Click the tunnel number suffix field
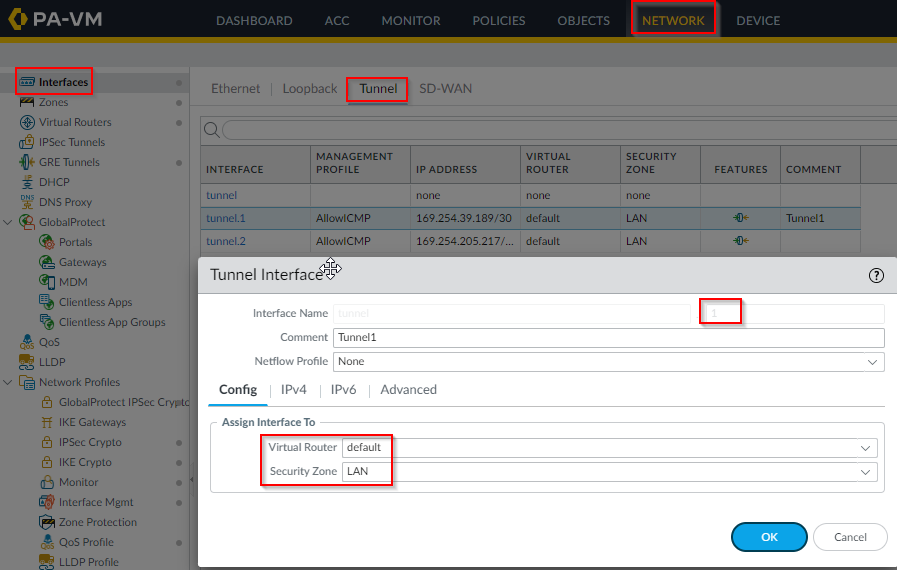The width and height of the screenshot is (897, 570). tap(792, 314)
